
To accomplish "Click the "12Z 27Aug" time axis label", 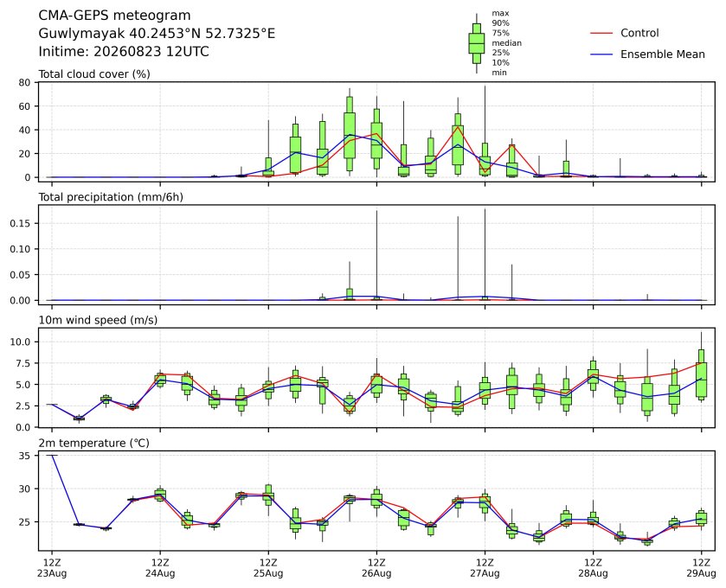I will click(485, 568).
